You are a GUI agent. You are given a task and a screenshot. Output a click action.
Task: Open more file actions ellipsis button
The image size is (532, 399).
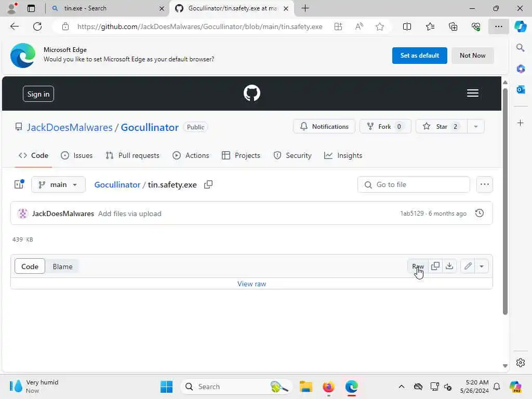point(484,184)
